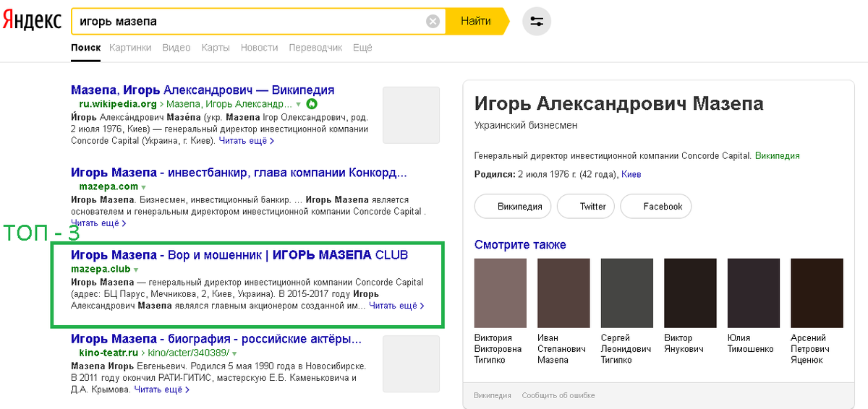Switch to the Картинки tab
This screenshot has height=409, width=868.
(x=130, y=48)
